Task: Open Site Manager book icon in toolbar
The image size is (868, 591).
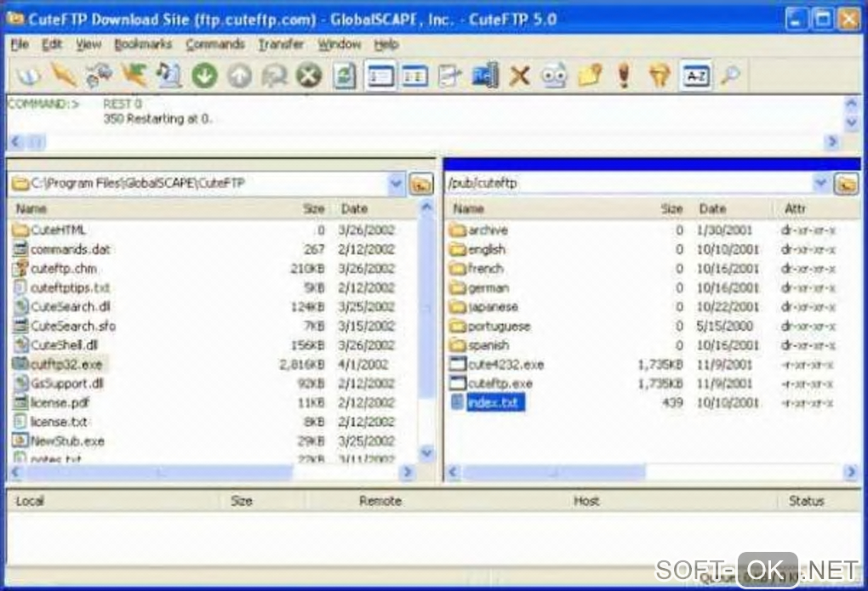Action: pyautogui.click(x=28, y=76)
